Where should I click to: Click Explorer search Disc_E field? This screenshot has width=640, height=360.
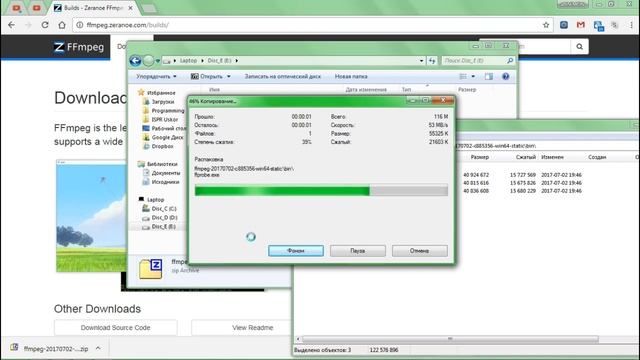pyautogui.click(x=478, y=61)
